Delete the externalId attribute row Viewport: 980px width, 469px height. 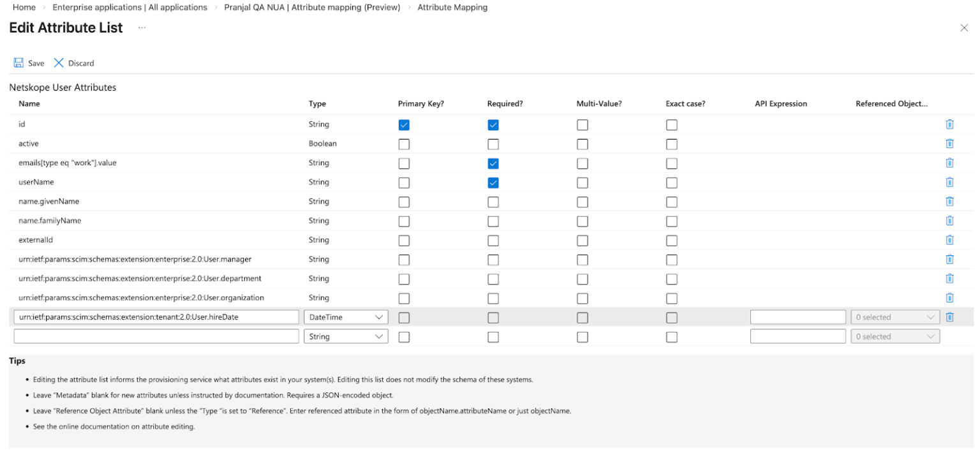949,240
